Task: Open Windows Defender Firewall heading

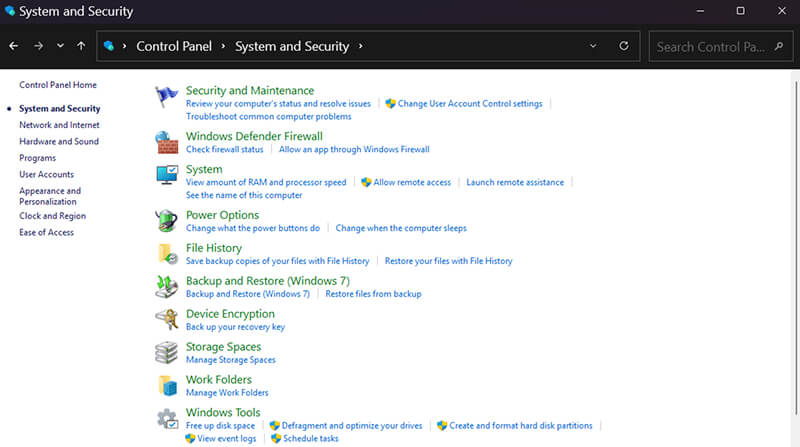Action: click(x=254, y=136)
